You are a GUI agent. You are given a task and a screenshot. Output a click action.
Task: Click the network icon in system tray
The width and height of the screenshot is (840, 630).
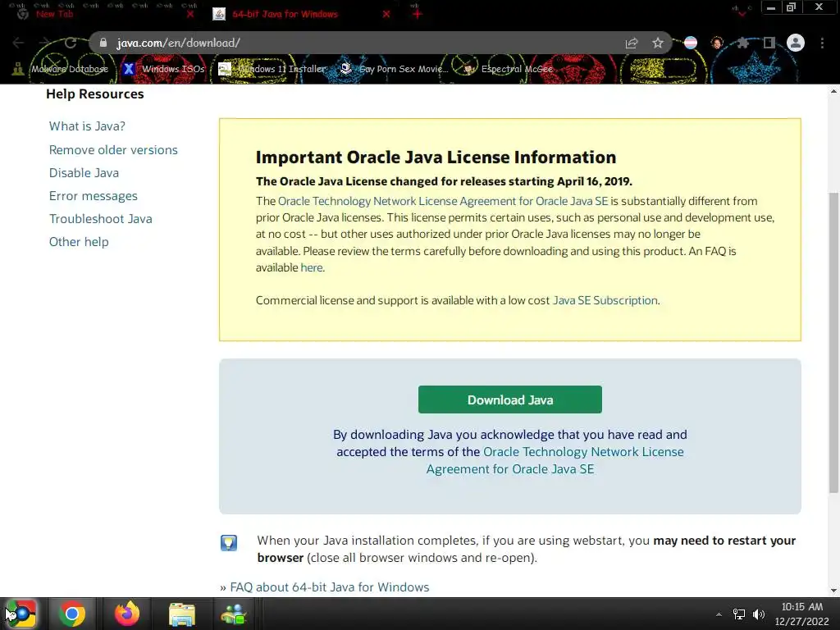click(739, 614)
